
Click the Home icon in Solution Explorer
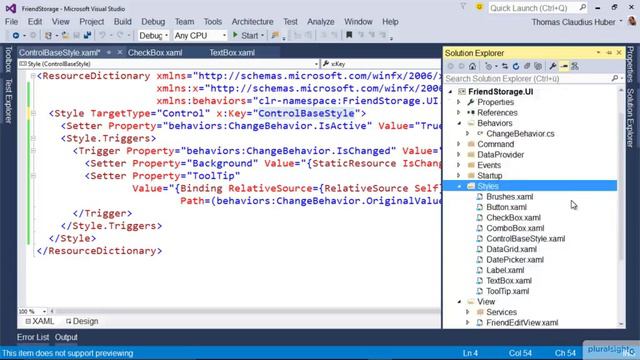(x=472, y=66)
